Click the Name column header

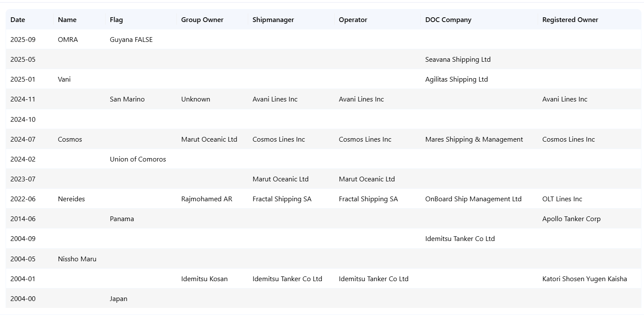click(67, 20)
